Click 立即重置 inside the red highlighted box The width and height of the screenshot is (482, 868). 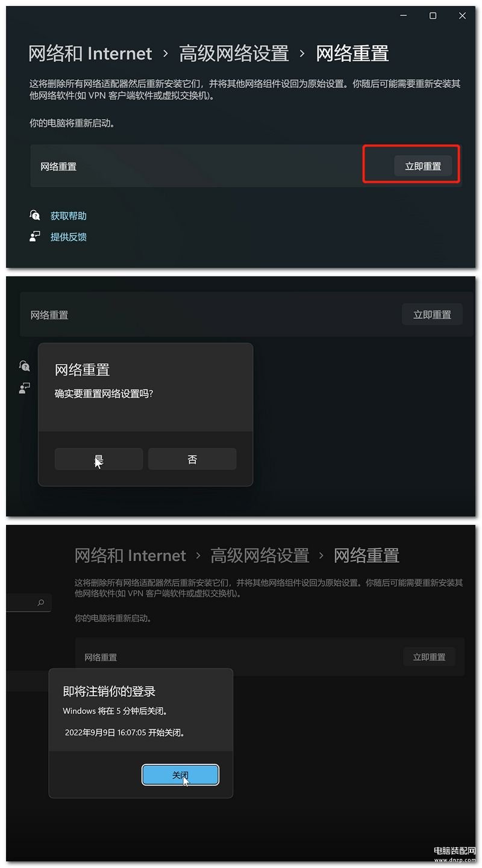pyautogui.click(x=423, y=166)
